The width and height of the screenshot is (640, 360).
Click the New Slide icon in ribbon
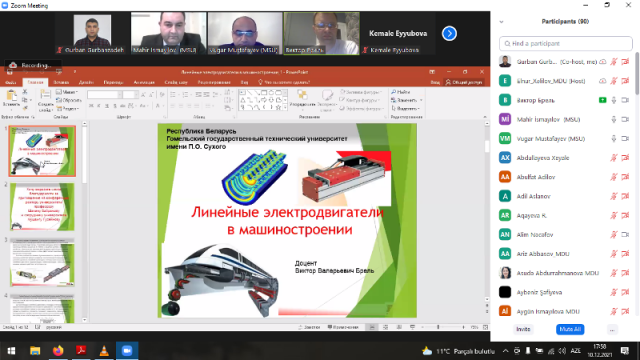(45, 100)
